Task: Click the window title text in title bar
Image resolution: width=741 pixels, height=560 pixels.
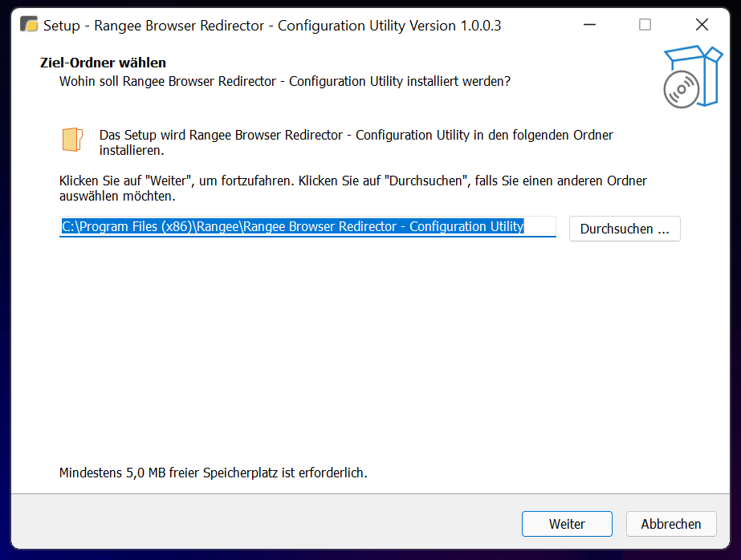Action: (272, 26)
